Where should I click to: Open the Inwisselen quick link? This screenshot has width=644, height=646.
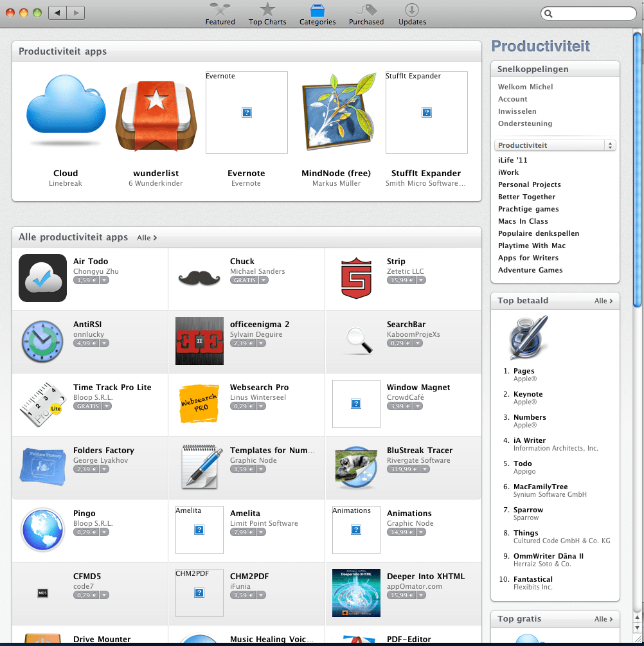pyautogui.click(x=517, y=111)
